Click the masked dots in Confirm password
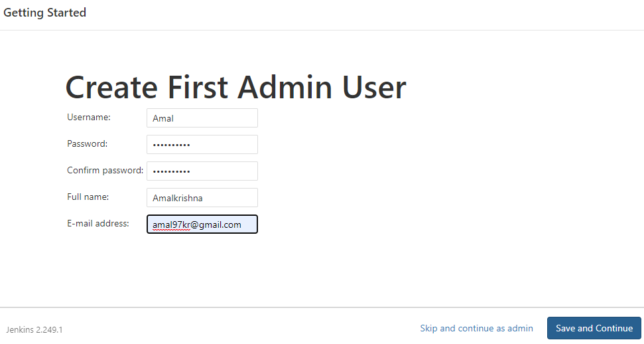This screenshot has height=344, width=644. coord(171,171)
